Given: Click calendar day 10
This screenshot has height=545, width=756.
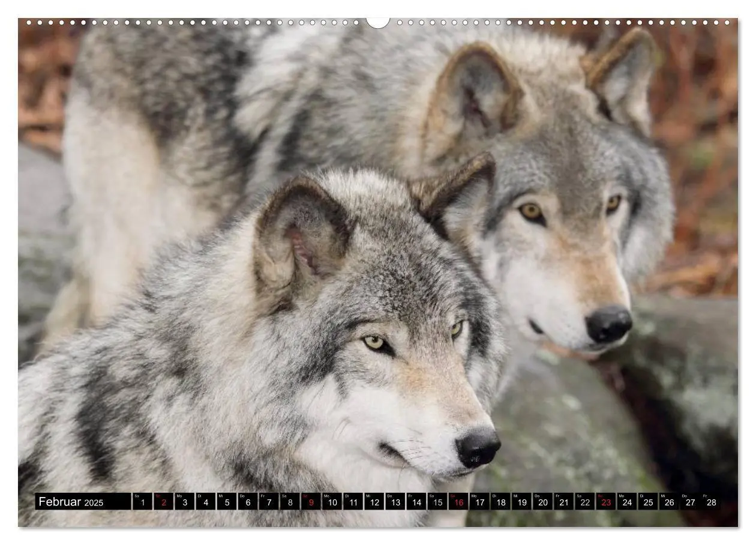Looking at the screenshot, I should click(x=332, y=502).
